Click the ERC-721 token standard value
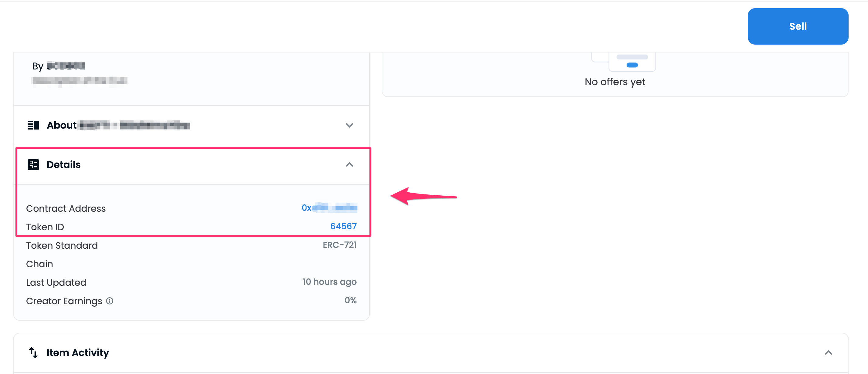The height and width of the screenshot is (374, 868). pos(339,245)
